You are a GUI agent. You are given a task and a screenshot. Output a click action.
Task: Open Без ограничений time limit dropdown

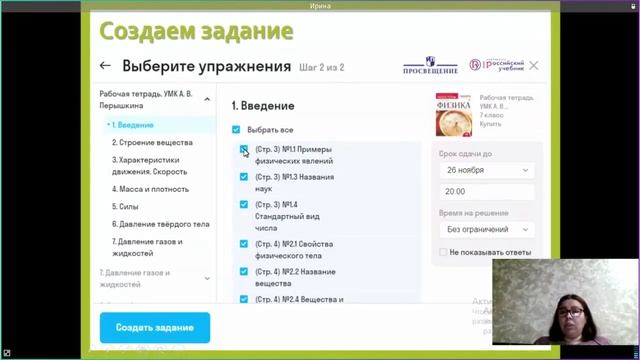(x=487, y=229)
